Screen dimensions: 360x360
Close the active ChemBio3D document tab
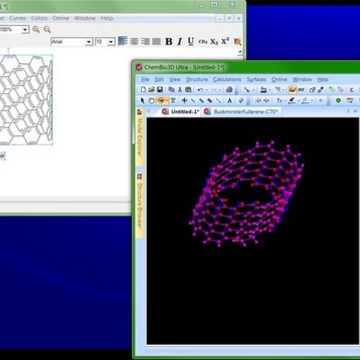pos(355,111)
